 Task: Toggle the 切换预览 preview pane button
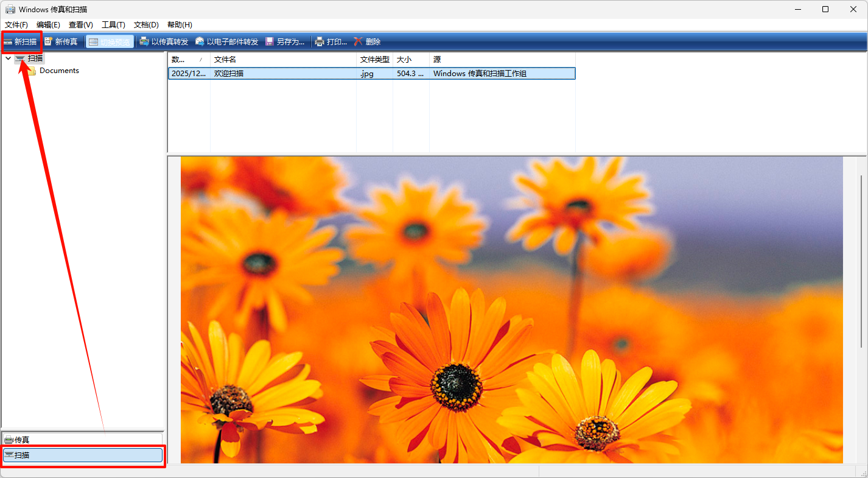click(x=110, y=42)
